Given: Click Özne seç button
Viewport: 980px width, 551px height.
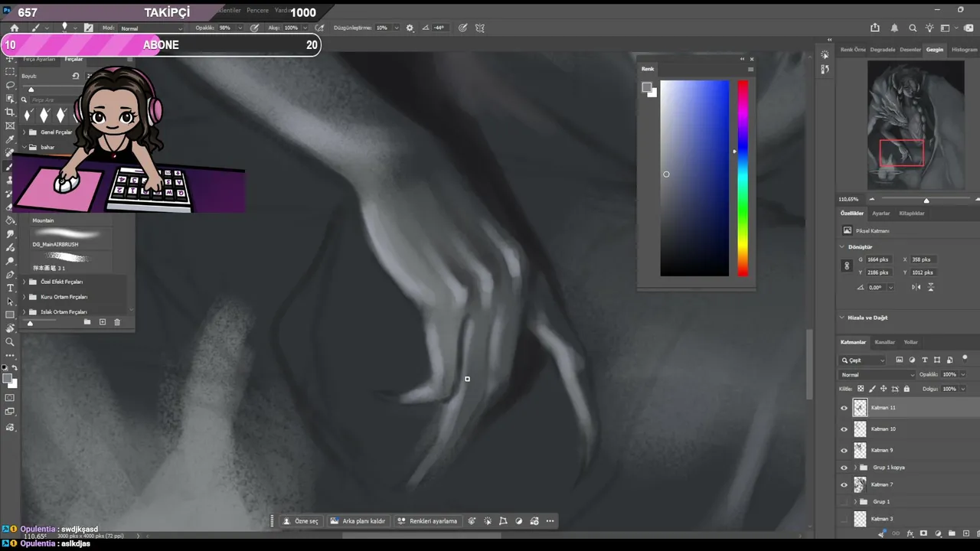Looking at the screenshot, I should click(300, 521).
